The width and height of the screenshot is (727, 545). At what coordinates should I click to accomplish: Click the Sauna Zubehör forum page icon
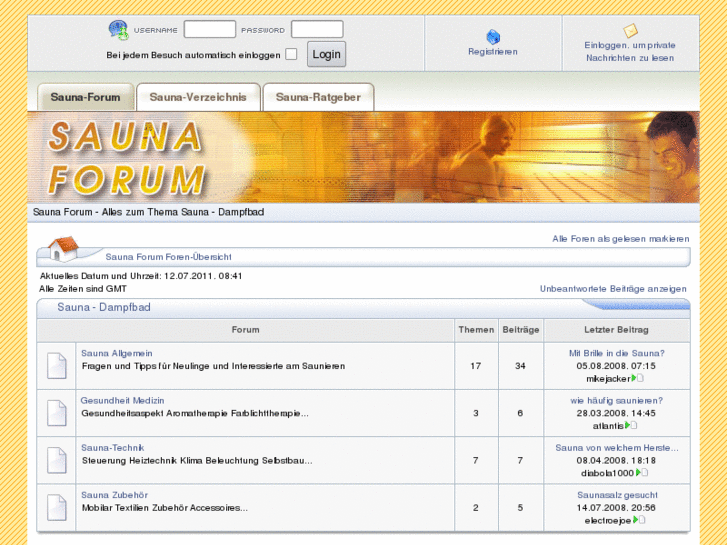pos(57,507)
